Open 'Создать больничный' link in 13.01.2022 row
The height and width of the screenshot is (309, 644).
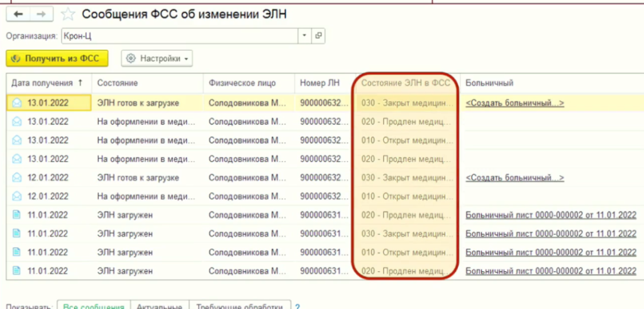(514, 103)
